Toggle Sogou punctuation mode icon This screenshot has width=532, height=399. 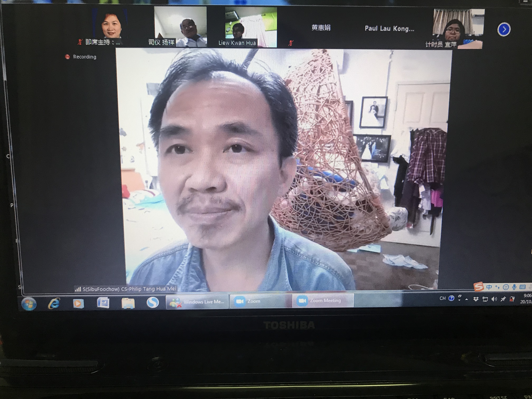497,287
